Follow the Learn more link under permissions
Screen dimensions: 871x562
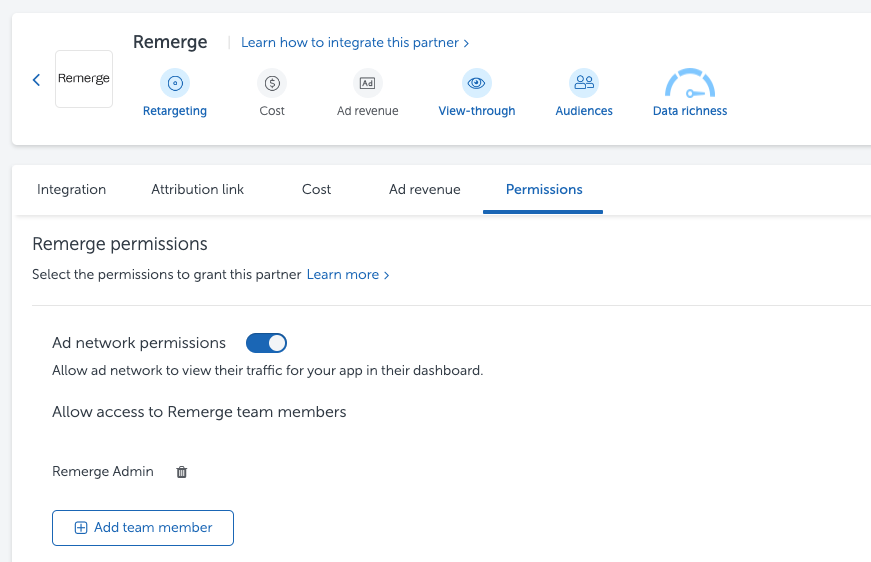347,274
